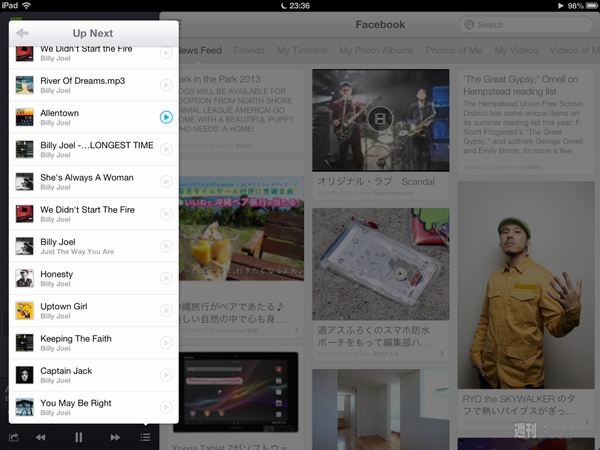Open the オリジナル・ラブ Scandal caption
Image resolution: width=600 pixels, height=450 pixels.
click(x=376, y=181)
